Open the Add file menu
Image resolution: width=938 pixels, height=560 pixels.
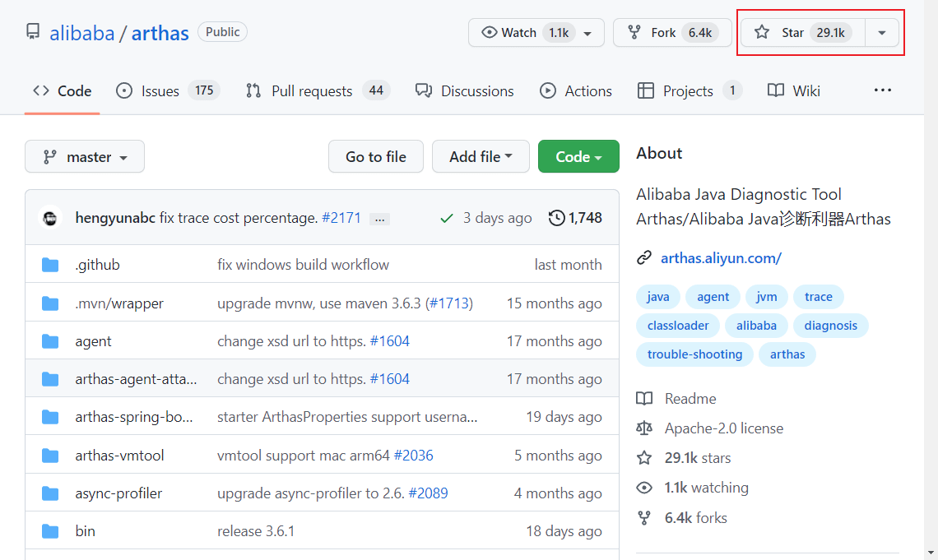(x=481, y=157)
